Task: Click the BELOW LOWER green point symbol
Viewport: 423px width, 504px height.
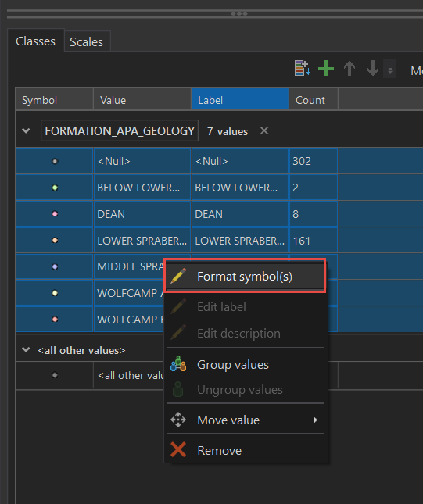Action: click(55, 188)
